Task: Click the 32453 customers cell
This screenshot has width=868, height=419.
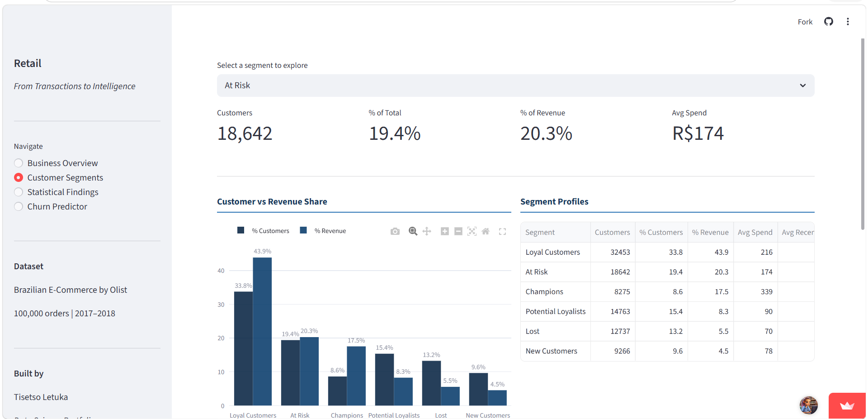Action: (x=613, y=252)
